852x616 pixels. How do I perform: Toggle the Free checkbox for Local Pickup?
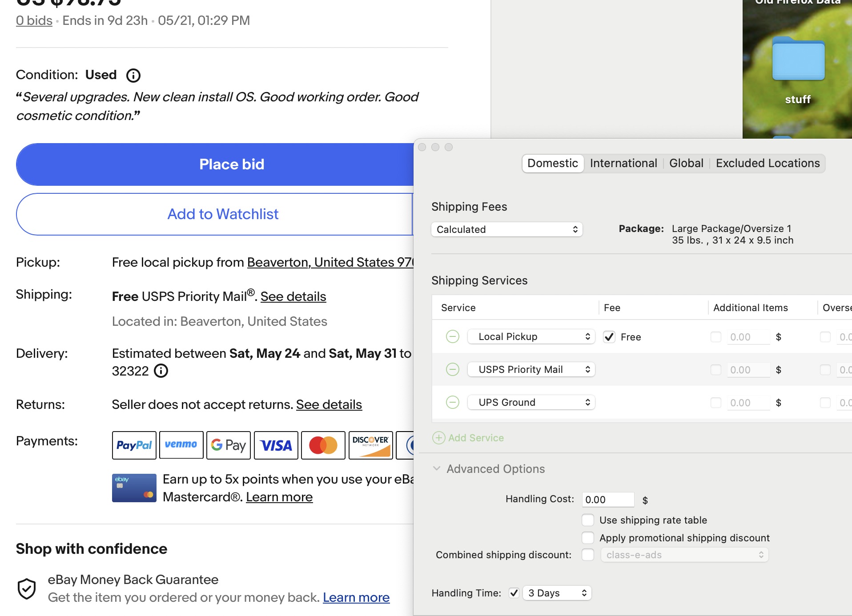click(609, 337)
